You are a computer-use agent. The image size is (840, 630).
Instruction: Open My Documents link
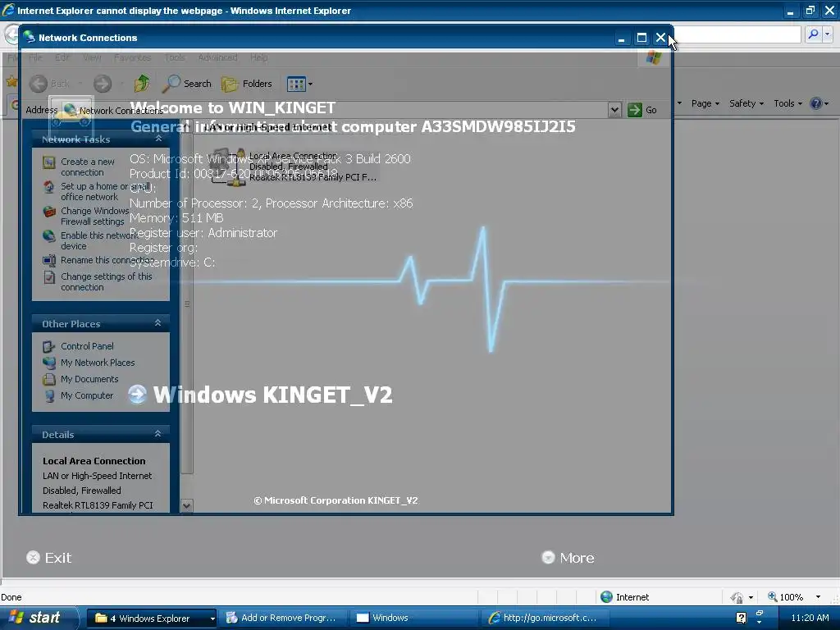tap(89, 379)
